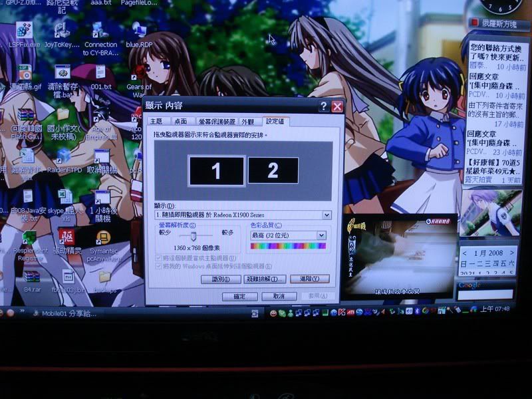Switch to the 主題 tab
532x399 pixels.
[156, 122]
